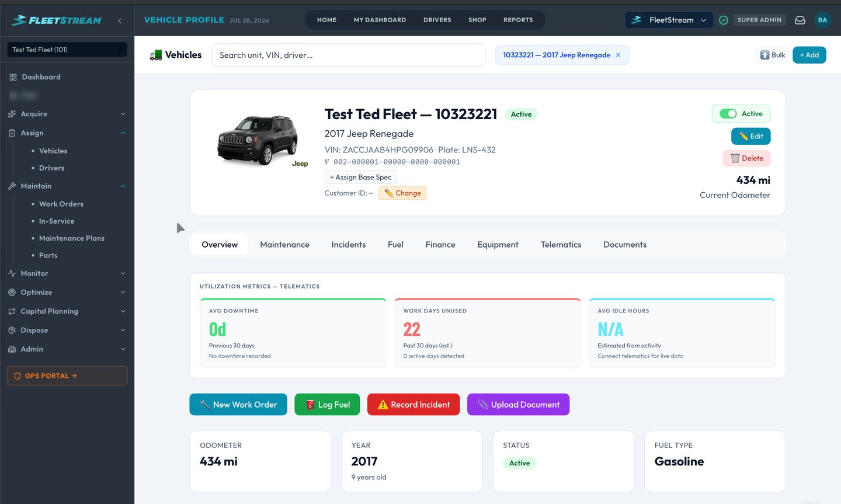841x504 pixels.
Task: Collapse the sidebar with the chevron arrow
Action: pos(120,20)
